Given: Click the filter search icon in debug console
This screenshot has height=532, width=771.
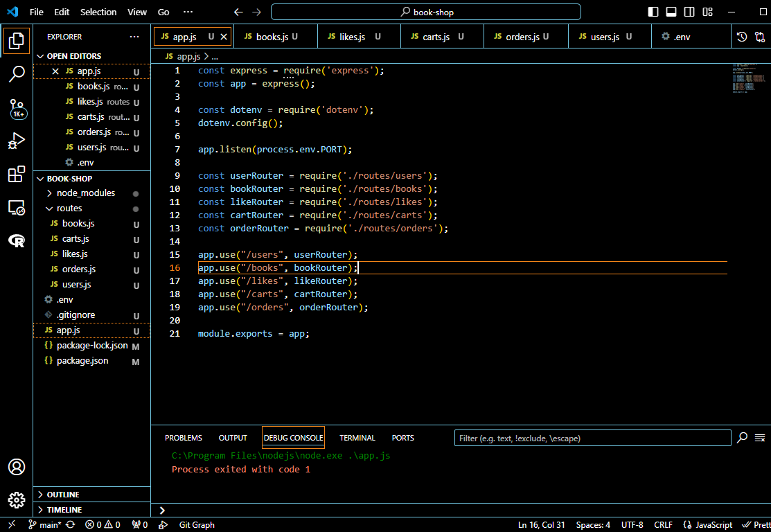Looking at the screenshot, I should point(742,438).
